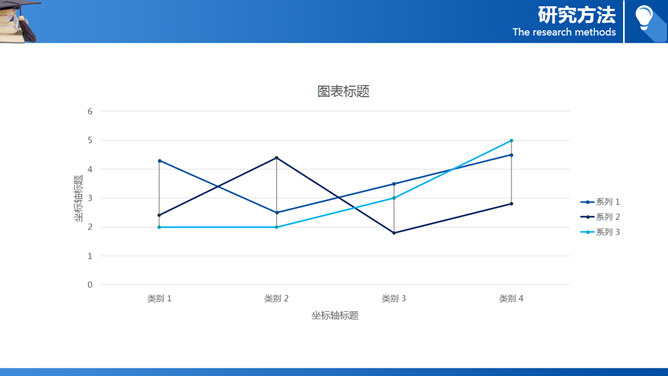Click the y-axis value 0
Screen dimensions: 668x376
[x=90, y=284]
